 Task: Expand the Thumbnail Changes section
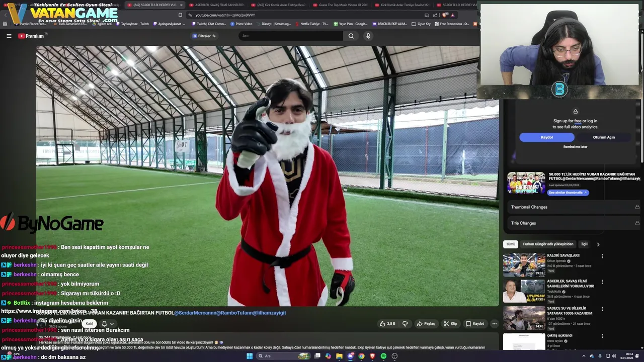coord(575,207)
